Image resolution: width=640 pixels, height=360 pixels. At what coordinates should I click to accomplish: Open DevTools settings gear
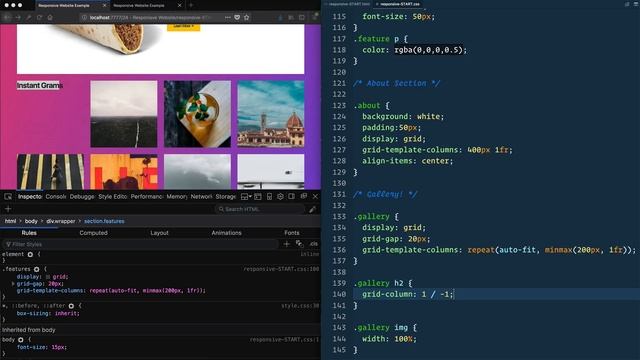point(280,197)
